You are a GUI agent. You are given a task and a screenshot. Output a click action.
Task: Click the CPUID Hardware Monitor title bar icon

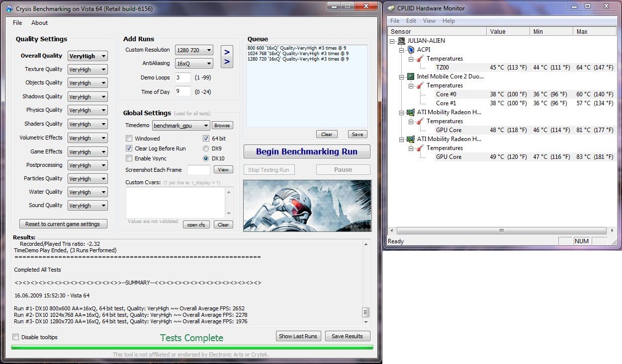[392, 8]
